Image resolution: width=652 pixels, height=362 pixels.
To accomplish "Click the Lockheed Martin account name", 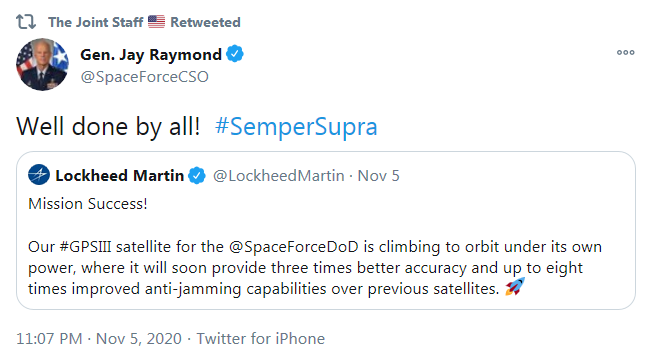I will pyautogui.click(x=120, y=176).
